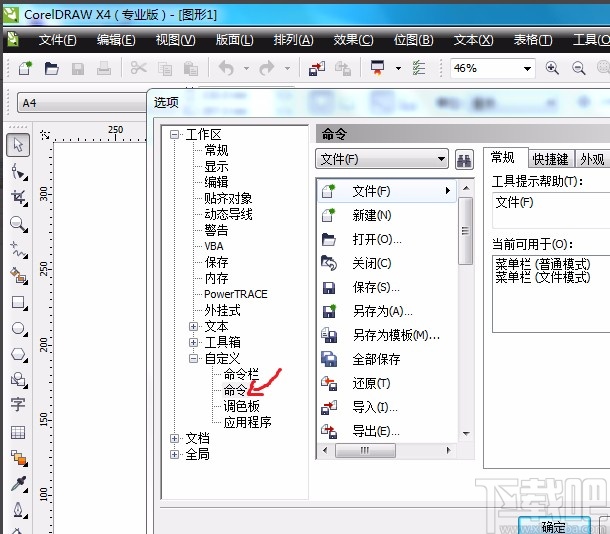Viewport: 610px width, 534px height.
Task: Open the redo history dropdown arrow
Action: click(x=287, y=68)
